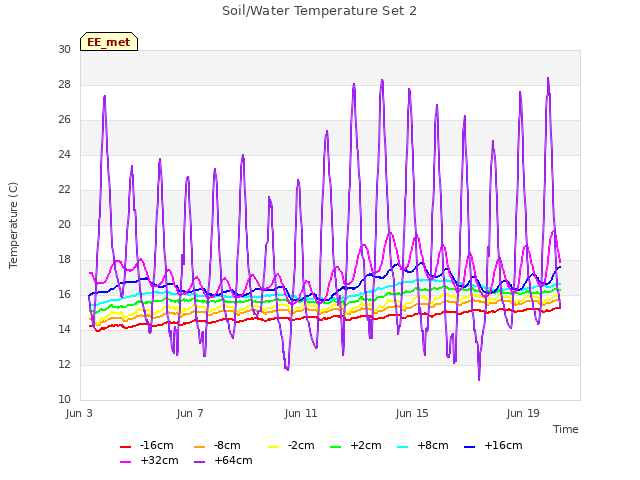
Task: Click the chart title Soil/Water Temperature Set 2
Action: [319, 11]
